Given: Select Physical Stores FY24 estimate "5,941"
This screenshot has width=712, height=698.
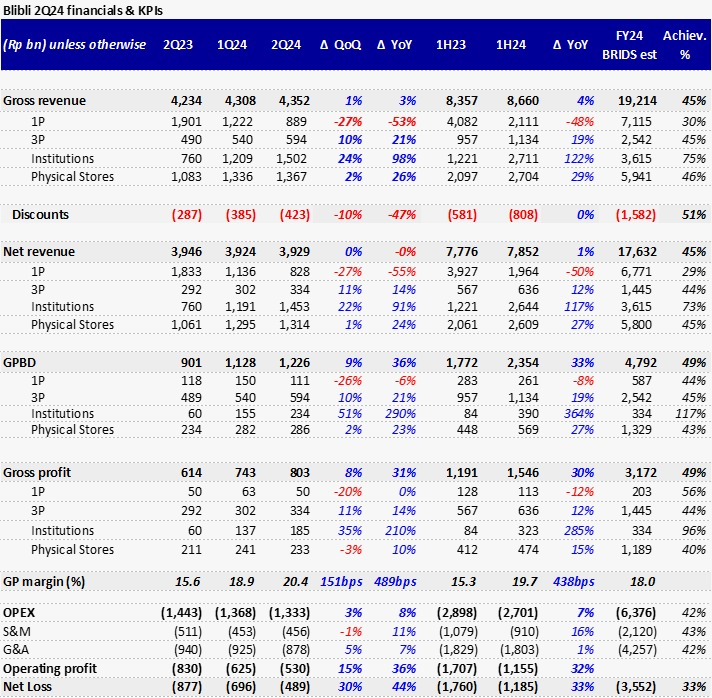Looking at the screenshot, I should (636, 177).
